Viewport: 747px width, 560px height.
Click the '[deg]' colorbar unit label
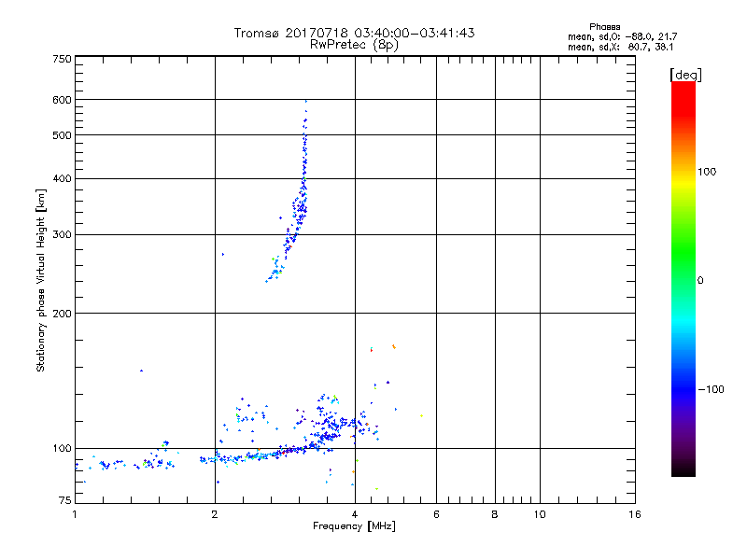coord(685,75)
